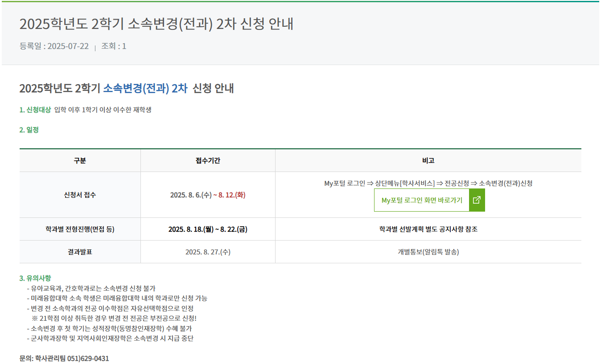Click the My포털 로그인 menu path instructions text
Viewport: 601px width, 364px height.
[428, 183]
